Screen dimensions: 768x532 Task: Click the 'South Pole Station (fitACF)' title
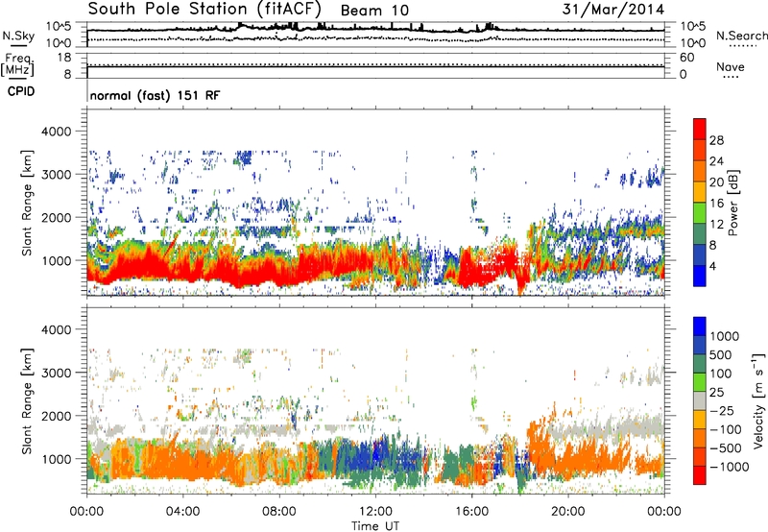[204, 10]
